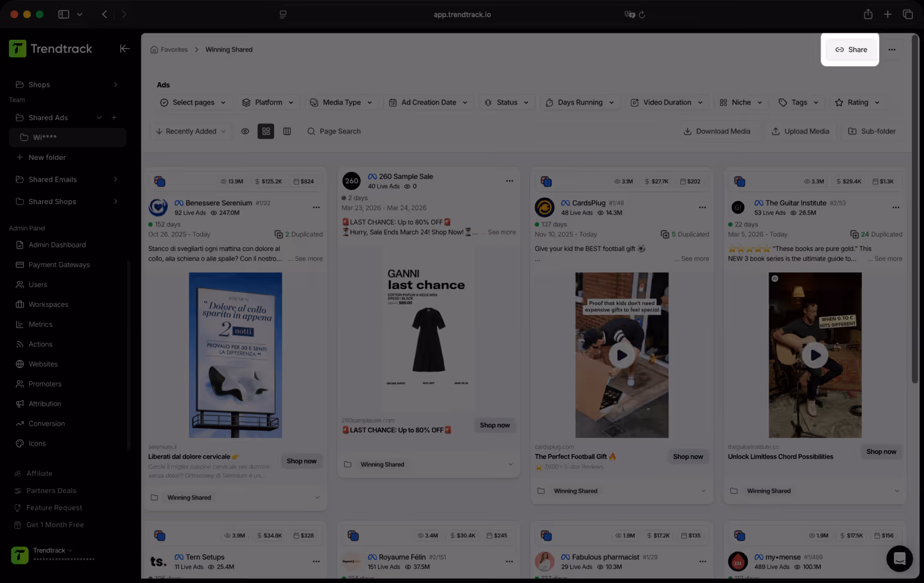
Task: View the Metrics panel
Action: click(41, 324)
